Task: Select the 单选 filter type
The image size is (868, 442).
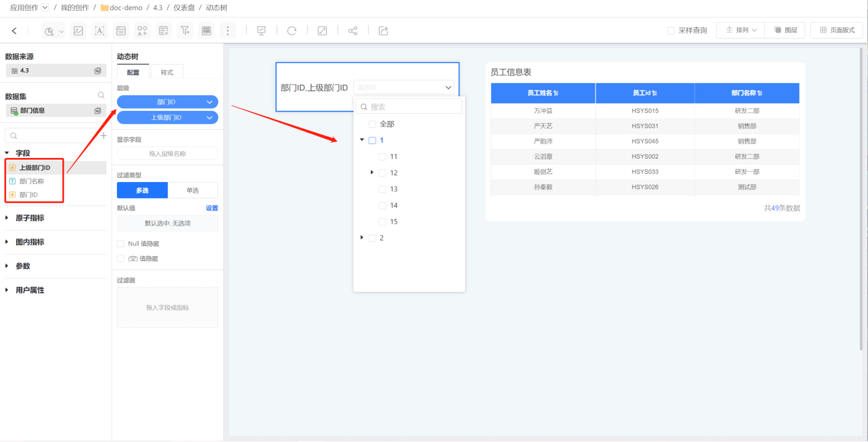Action: [193, 191]
